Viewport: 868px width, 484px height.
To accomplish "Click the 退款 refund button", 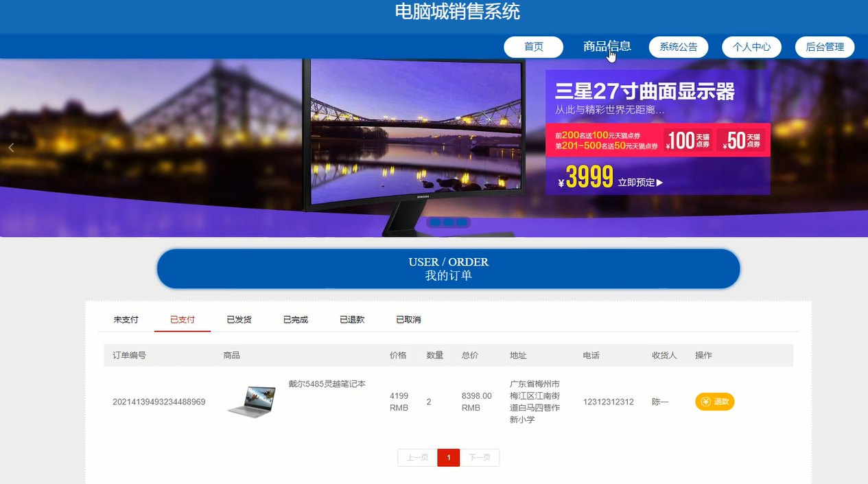I will 714,402.
